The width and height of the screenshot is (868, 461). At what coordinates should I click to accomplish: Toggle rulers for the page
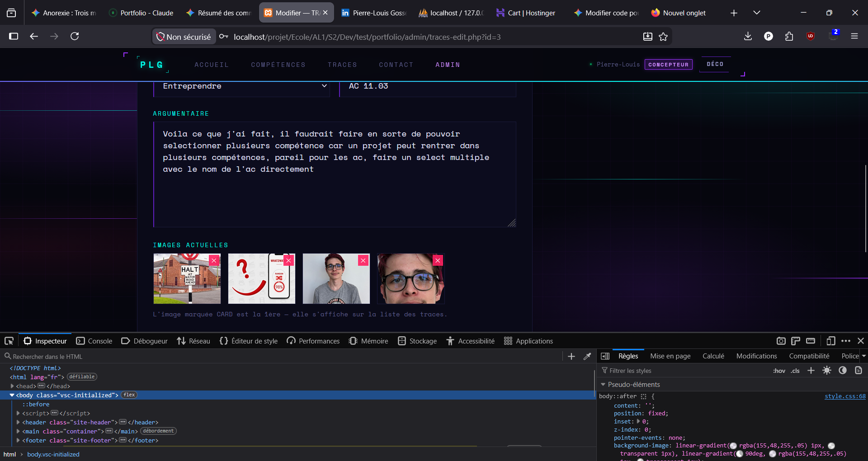tap(796, 341)
